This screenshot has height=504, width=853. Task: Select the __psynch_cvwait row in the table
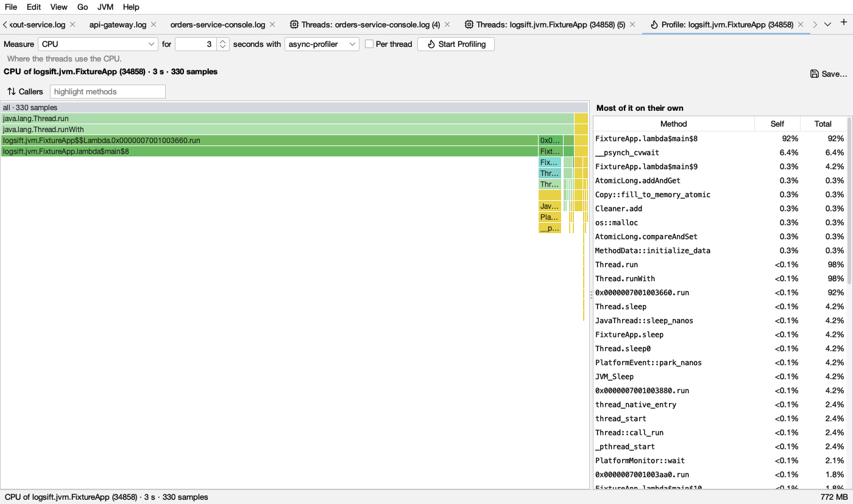pyautogui.click(x=720, y=153)
